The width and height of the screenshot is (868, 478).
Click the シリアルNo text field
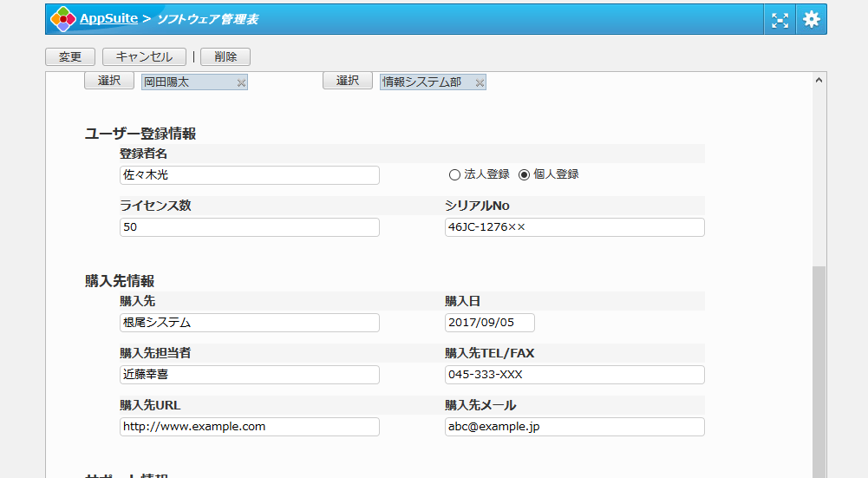click(x=574, y=227)
